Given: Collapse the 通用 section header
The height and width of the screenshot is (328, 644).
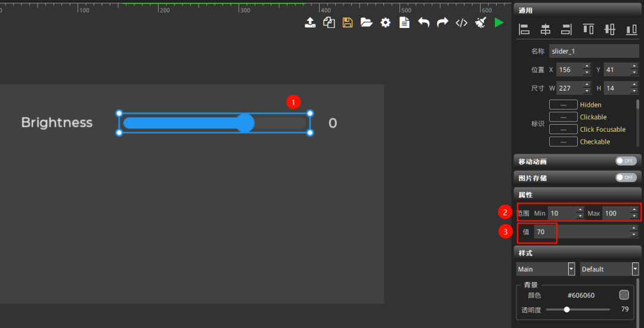Looking at the screenshot, I should click(578, 10).
